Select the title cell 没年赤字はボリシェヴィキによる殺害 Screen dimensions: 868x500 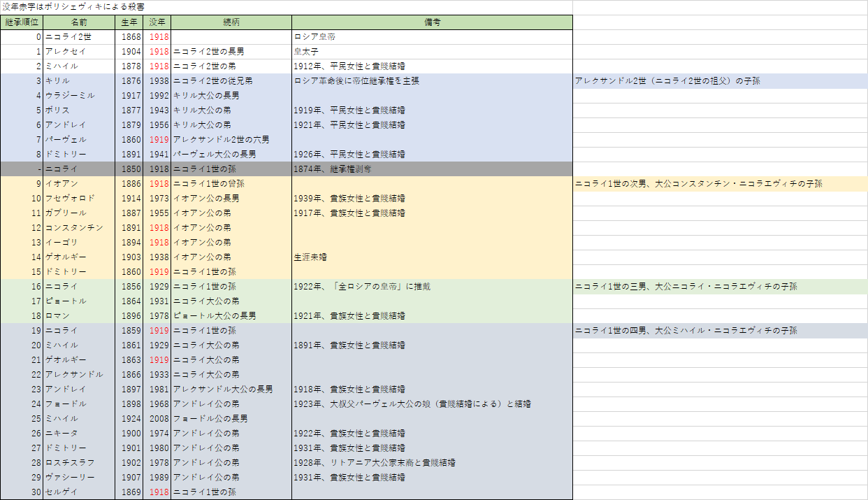pyautogui.click(x=287, y=7)
